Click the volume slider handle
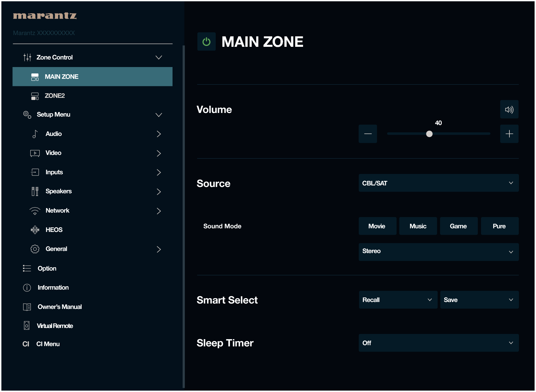Viewport: 536px width, 392px height. coord(429,134)
